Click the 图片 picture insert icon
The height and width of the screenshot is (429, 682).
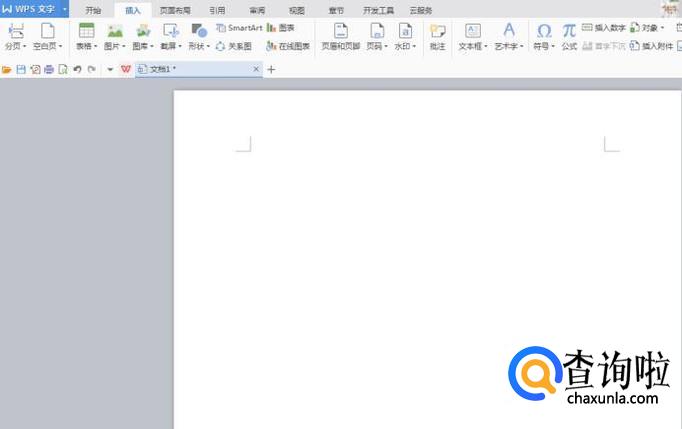tap(115, 31)
